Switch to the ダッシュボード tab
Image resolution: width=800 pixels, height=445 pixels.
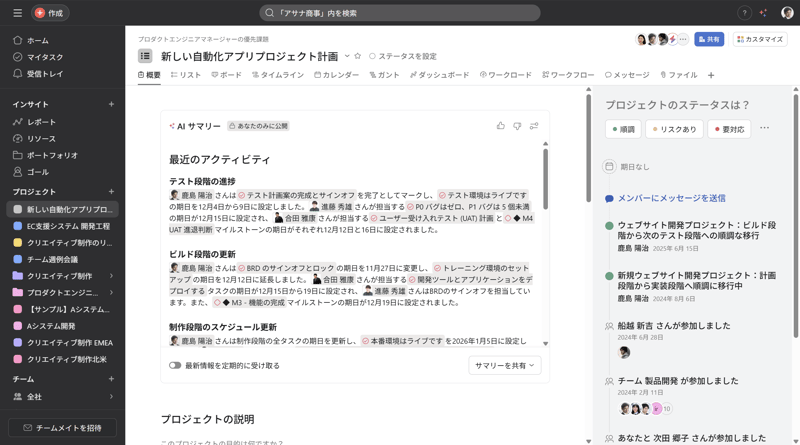(x=440, y=75)
